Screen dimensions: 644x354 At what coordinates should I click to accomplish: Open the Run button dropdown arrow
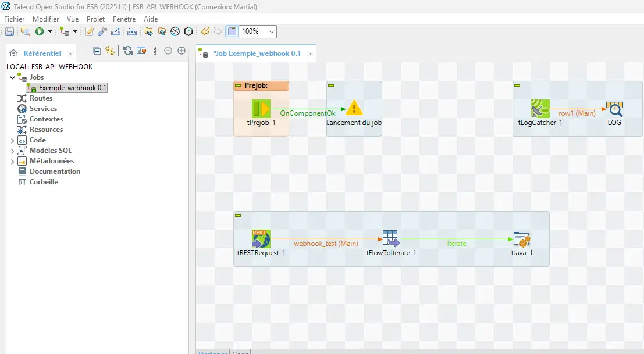tap(49, 31)
